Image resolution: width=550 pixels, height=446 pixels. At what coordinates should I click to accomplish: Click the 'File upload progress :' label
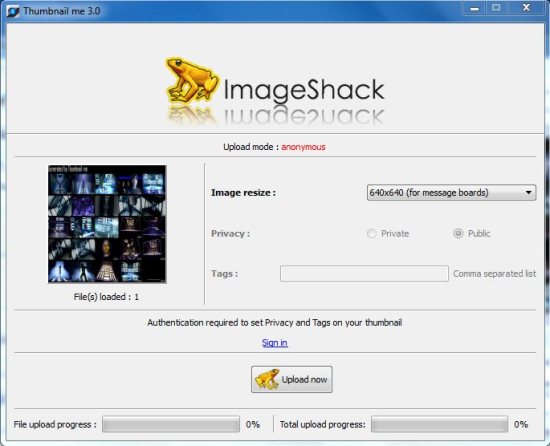point(55,424)
